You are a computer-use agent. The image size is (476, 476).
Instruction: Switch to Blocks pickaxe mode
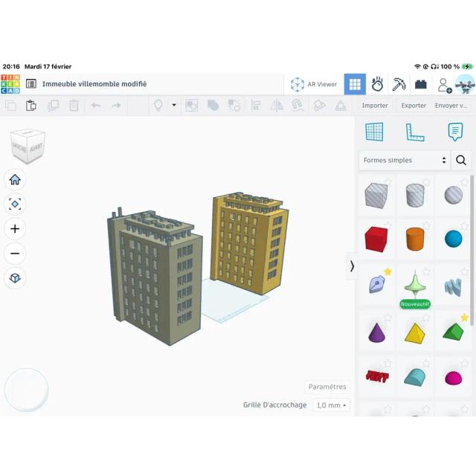pos(399,84)
